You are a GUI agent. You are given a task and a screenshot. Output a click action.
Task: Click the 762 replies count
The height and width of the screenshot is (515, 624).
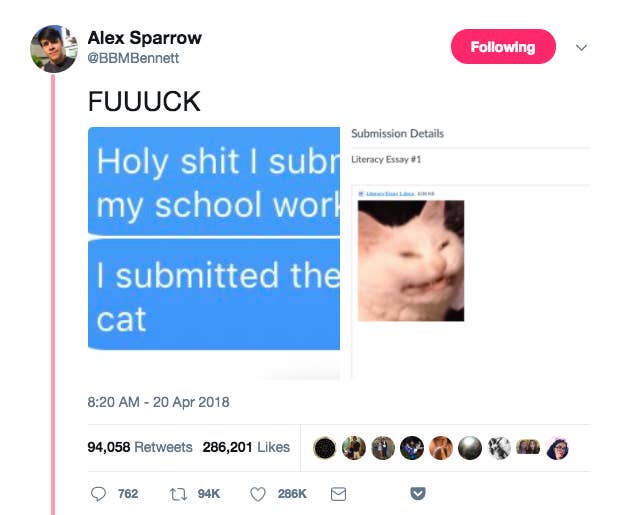click(128, 494)
